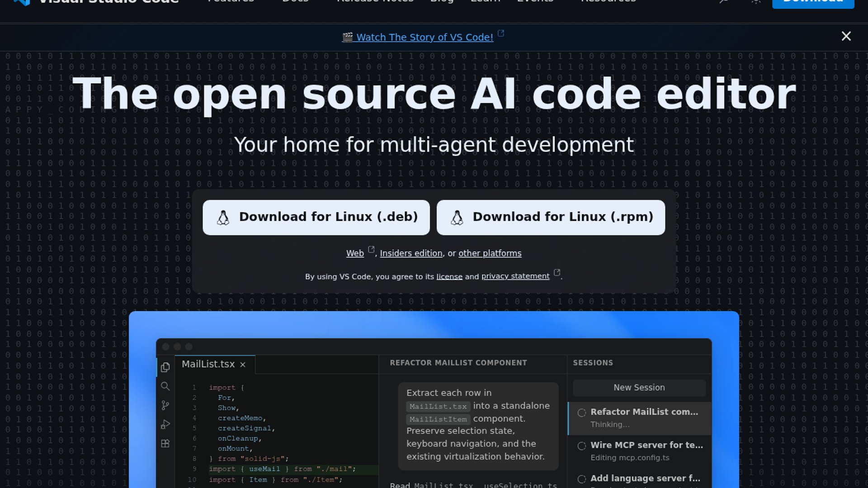Open the Explorer icon in the editor mockup
Screen dimensions: 868x488
click(x=165, y=367)
